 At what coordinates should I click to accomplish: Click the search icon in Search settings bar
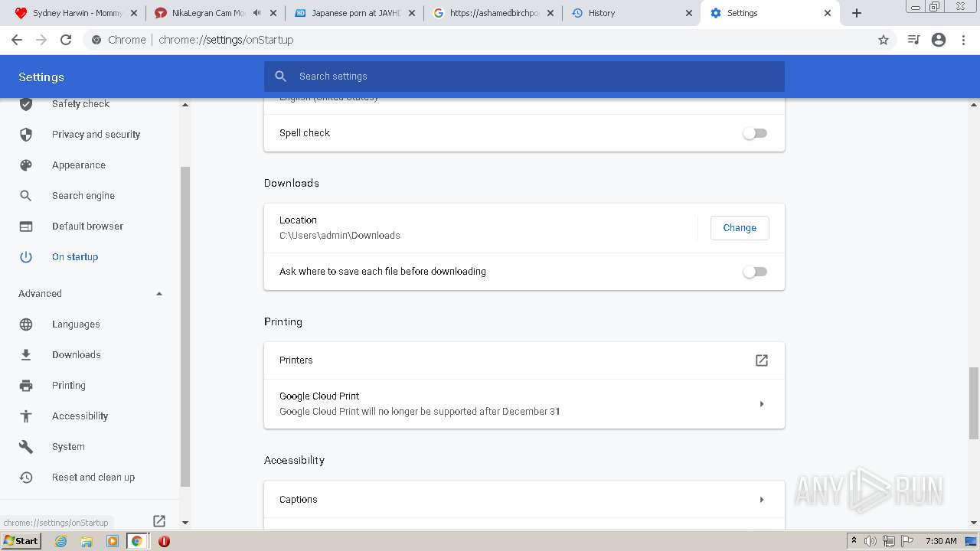(x=281, y=77)
